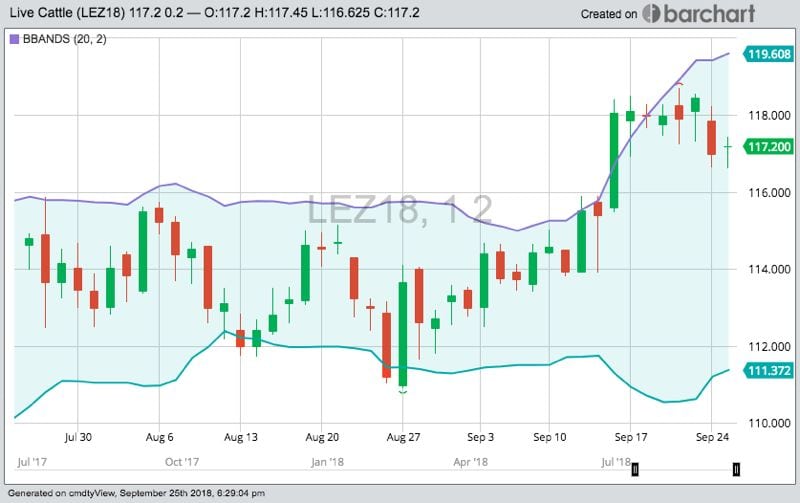
Task: Click the barchart logo
Action: point(698,14)
